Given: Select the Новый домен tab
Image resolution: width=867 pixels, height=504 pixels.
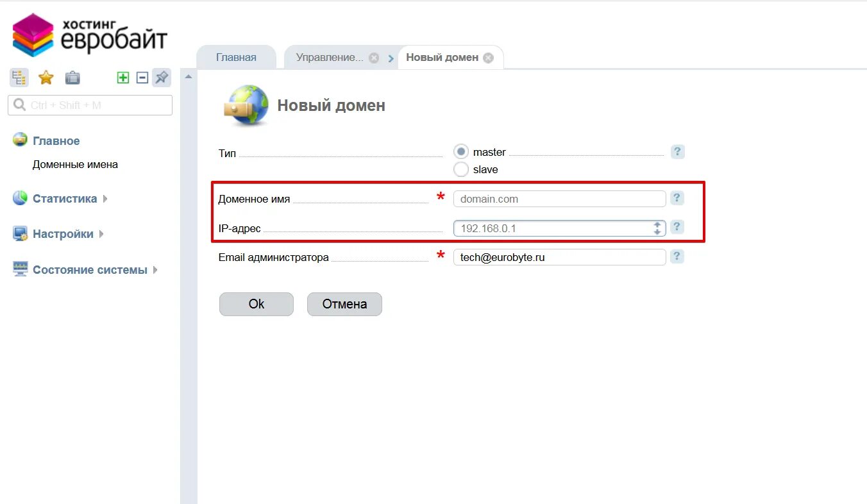Looking at the screenshot, I should [x=442, y=57].
